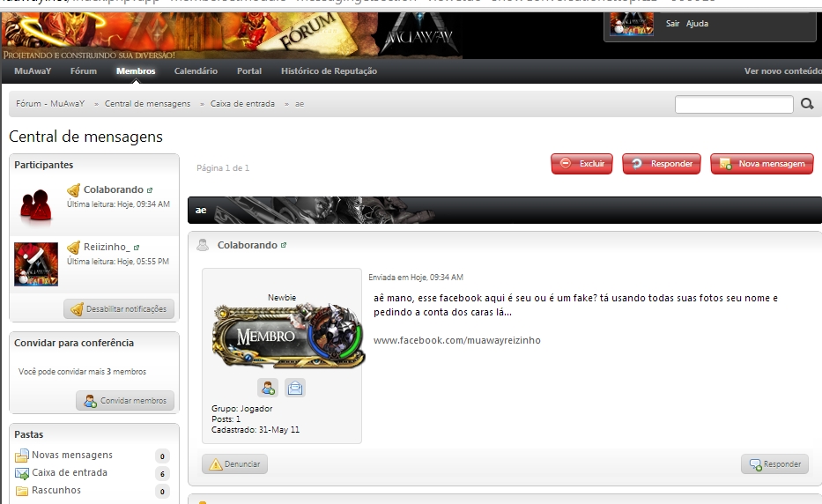Open Reiizinho_ profile popup icon
The width and height of the screenshot is (822, 504).
137,248
